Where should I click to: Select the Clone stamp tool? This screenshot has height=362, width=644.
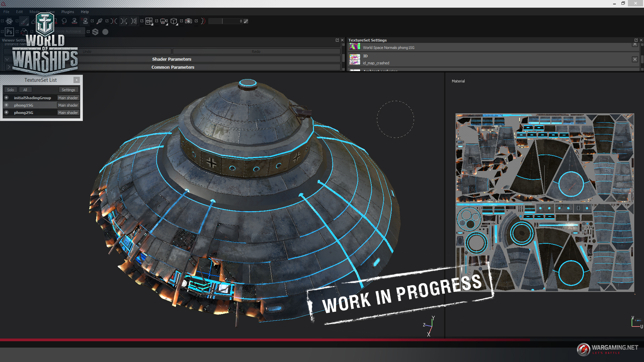coord(74,21)
